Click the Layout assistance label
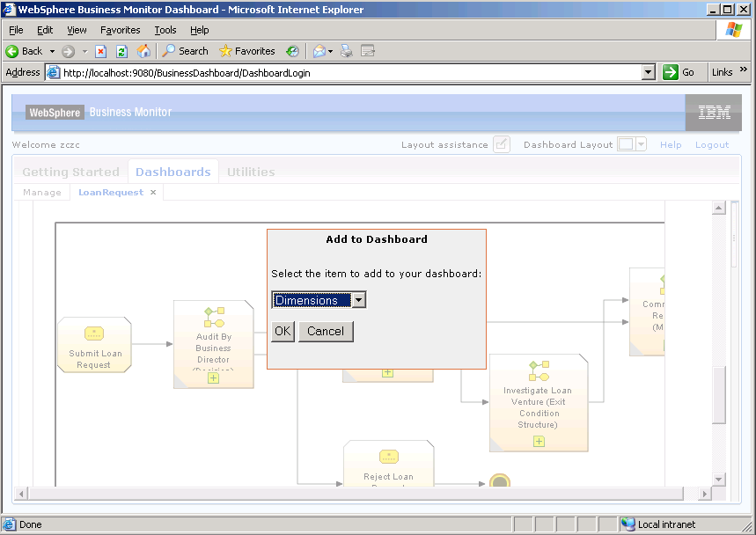This screenshot has width=756, height=535. pyautogui.click(x=444, y=144)
